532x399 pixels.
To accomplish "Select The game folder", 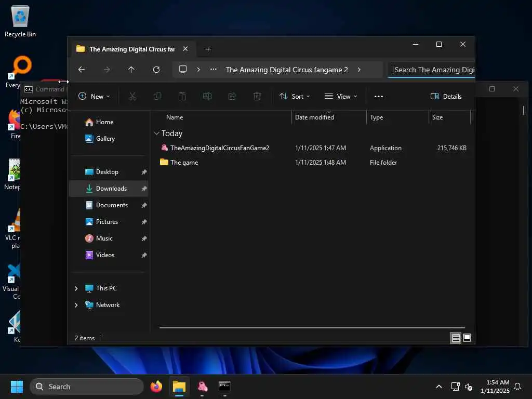I will coord(184,163).
